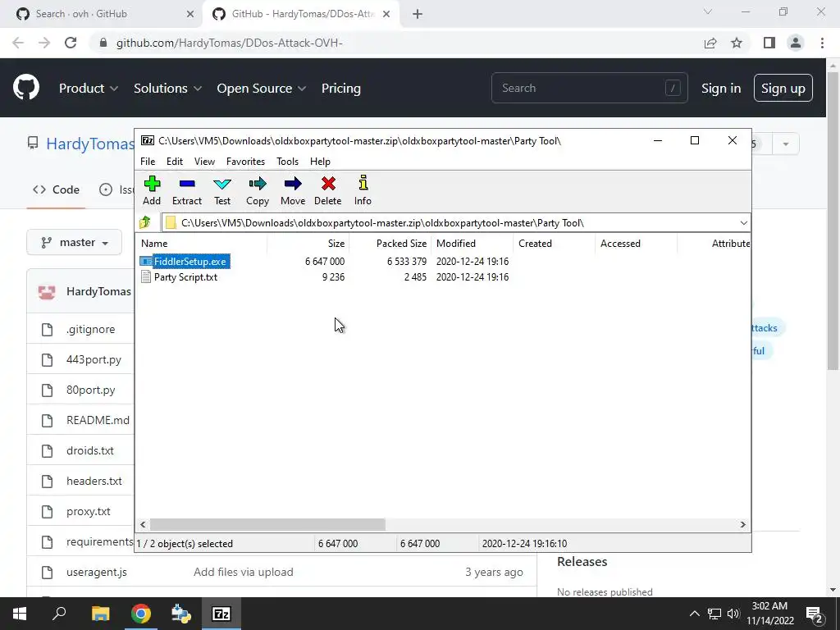Image resolution: width=840 pixels, height=630 pixels.
Task: Open Chrome side panel icon
Action: point(769,43)
